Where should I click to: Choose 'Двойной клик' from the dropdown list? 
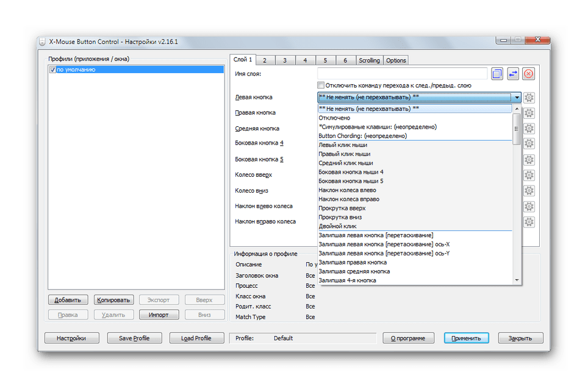pyautogui.click(x=337, y=226)
